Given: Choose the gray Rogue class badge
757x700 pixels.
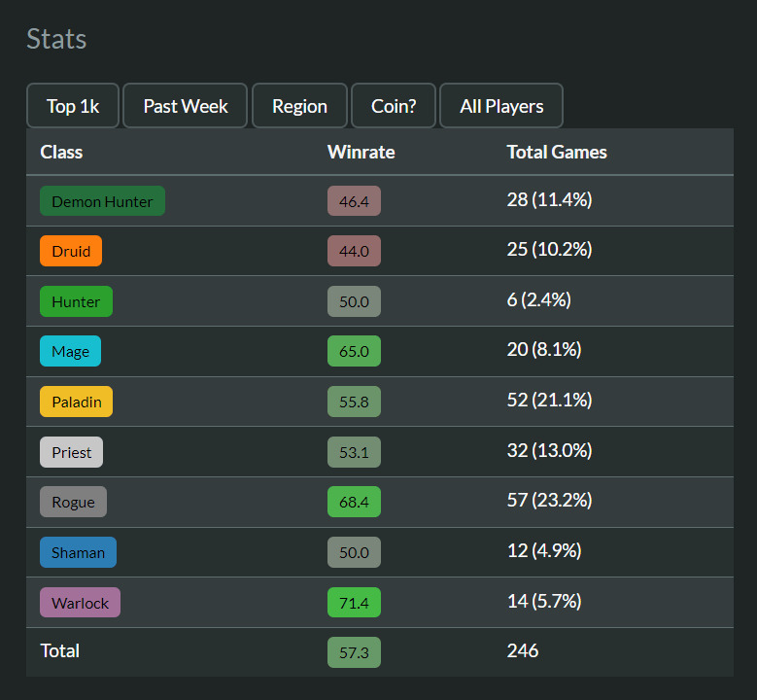Looking at the screenshot, I should point(73,502).
